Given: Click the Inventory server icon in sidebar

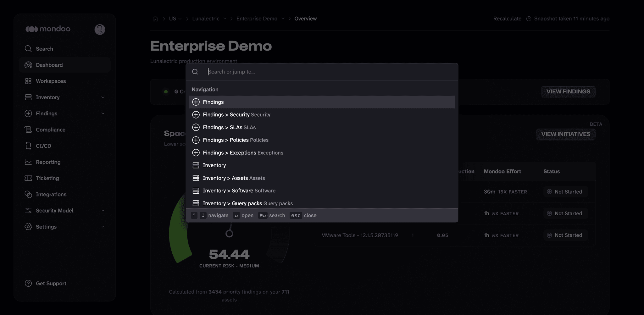Looking at the screenshot, I should [28, 97].
